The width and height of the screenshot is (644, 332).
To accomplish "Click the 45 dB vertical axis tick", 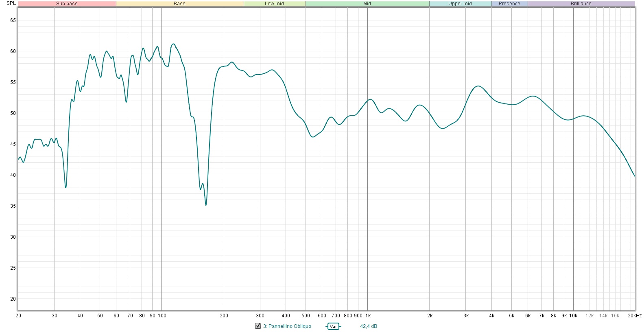I will 13,144.
